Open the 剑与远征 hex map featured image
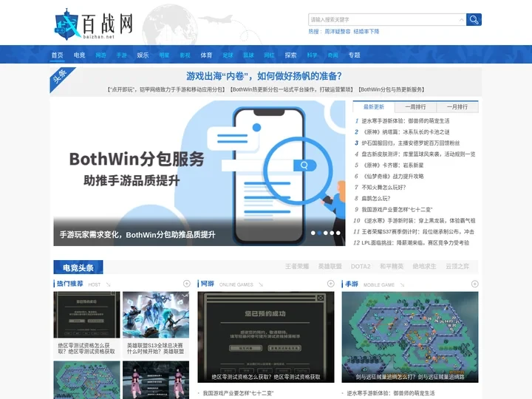This screenshot has height=399, width=532. [x=410, y=337]
